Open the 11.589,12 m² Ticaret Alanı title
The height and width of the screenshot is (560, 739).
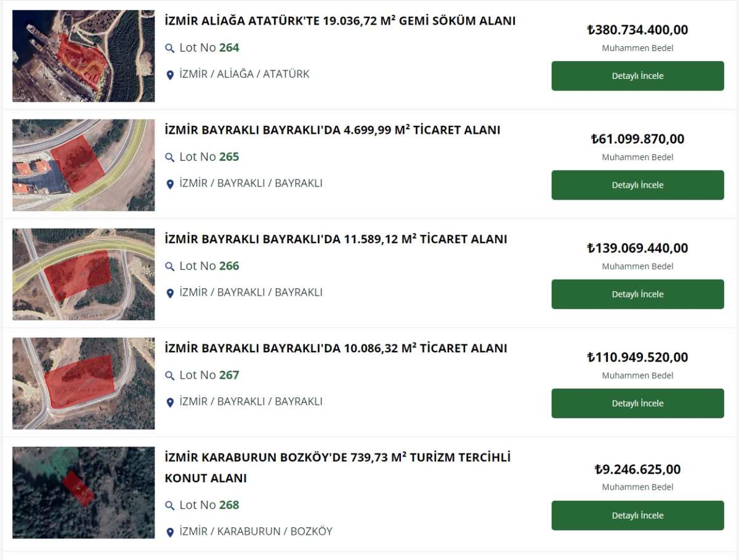(x=336, y=239)
